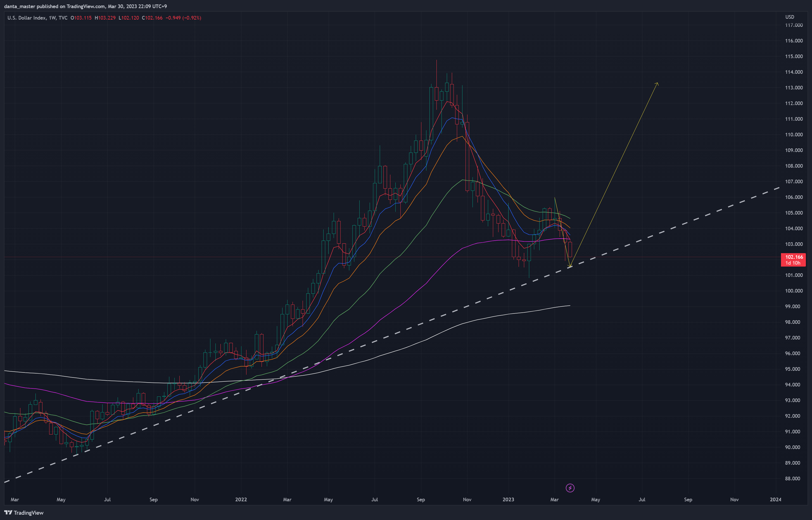This screenshot has height=520, width=812.
Task: Click the red 102.166 current price label
Action: click(794, 260)
